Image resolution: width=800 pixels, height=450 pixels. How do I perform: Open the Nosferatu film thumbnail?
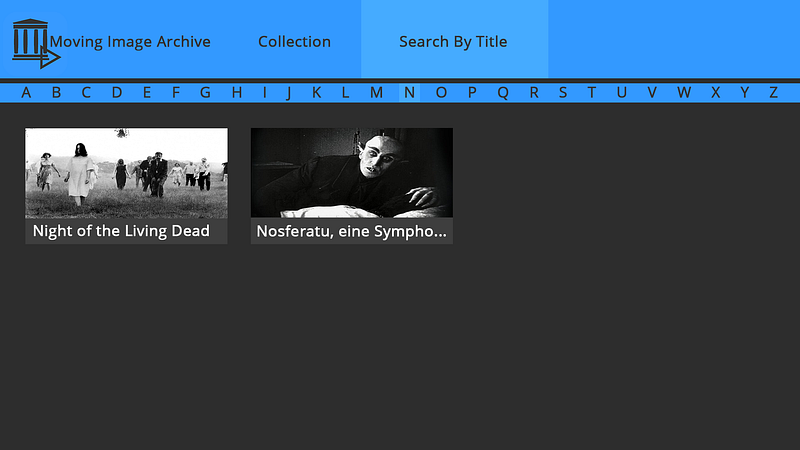(x=352, y=173)
